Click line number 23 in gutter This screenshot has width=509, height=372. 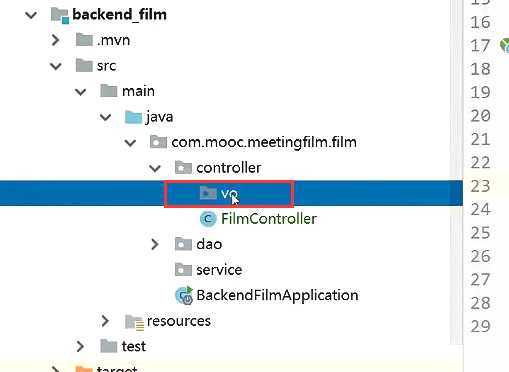click(480, 186)
